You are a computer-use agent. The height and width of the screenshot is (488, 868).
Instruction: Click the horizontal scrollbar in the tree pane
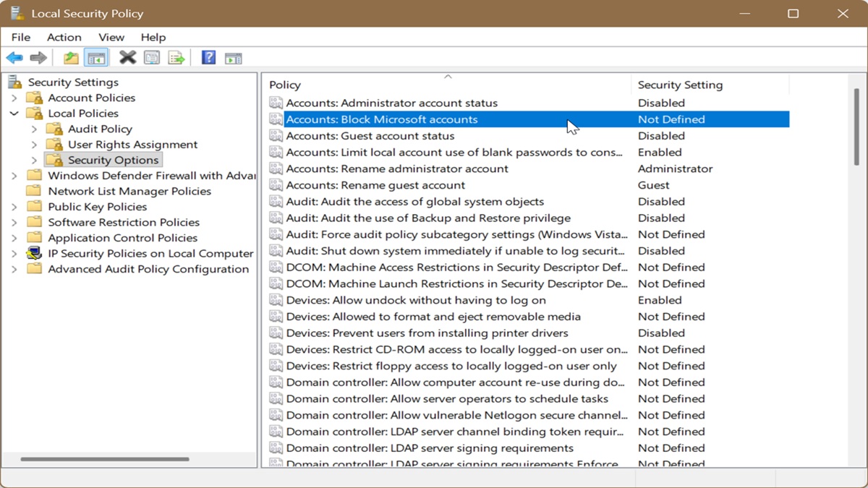[105, 459]
